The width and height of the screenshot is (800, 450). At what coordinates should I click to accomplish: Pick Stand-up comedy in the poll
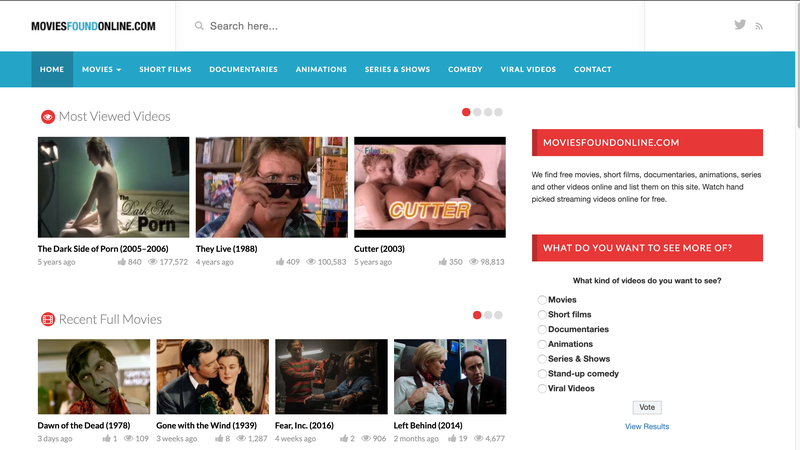click(542, 374)
